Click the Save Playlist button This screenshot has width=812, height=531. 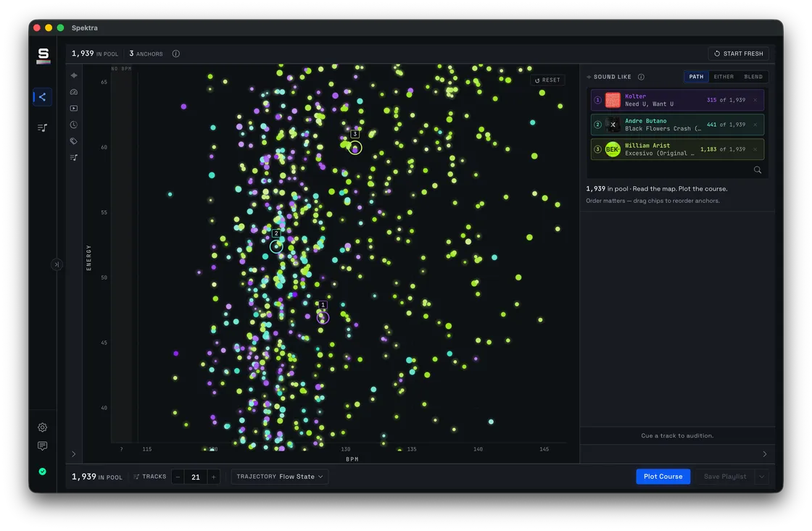[724, 477]
